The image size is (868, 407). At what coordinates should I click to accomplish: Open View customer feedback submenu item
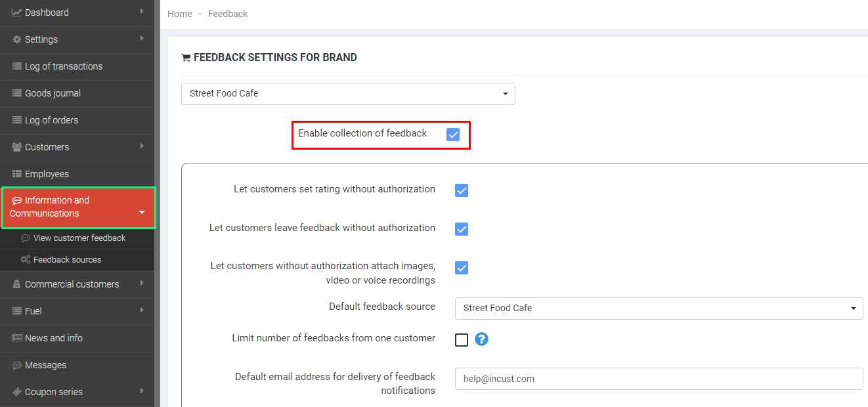79,238
